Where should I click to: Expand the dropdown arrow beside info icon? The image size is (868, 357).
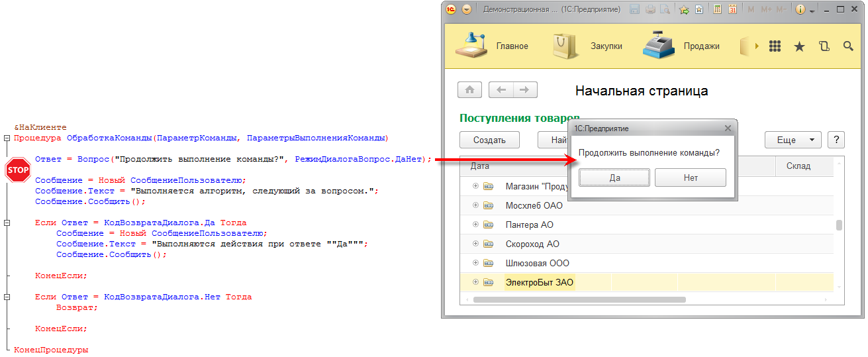tap(812, 10)
